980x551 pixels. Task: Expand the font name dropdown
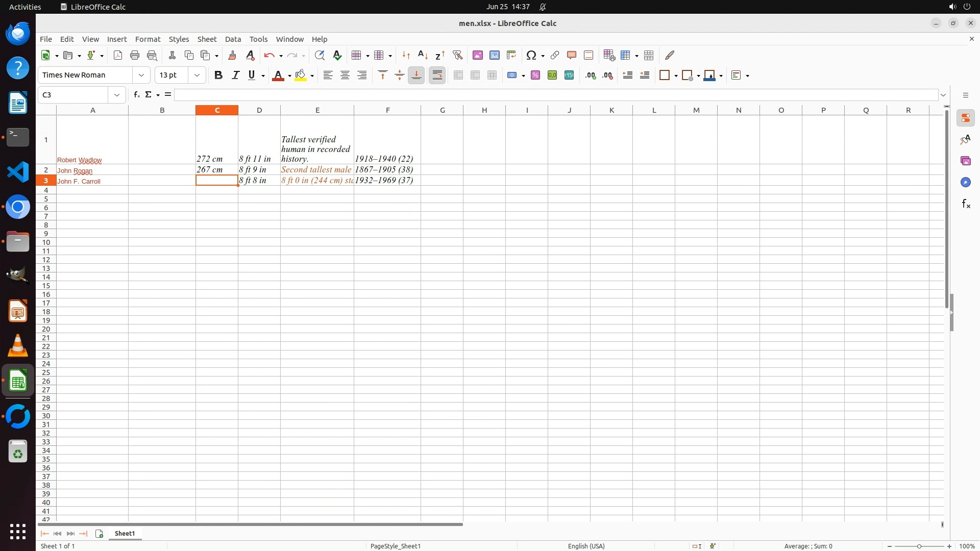pos(141,76)
